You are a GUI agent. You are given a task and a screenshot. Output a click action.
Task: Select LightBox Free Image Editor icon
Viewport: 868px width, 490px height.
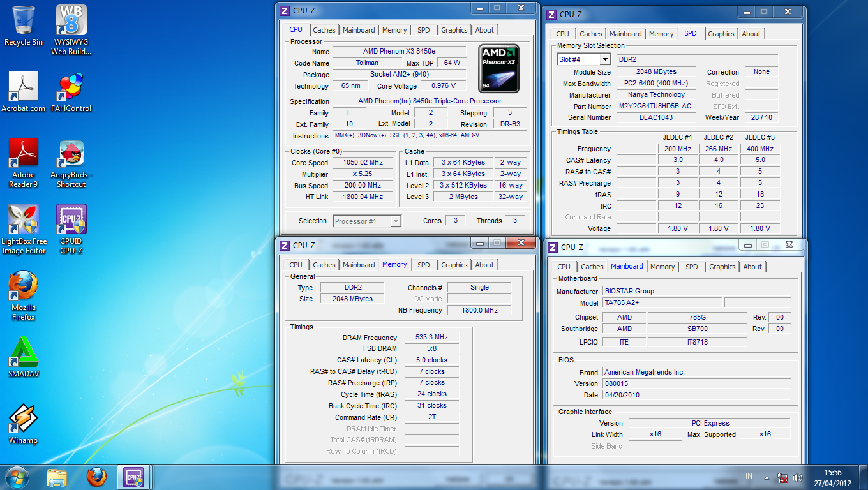click(x=24, y=229)
